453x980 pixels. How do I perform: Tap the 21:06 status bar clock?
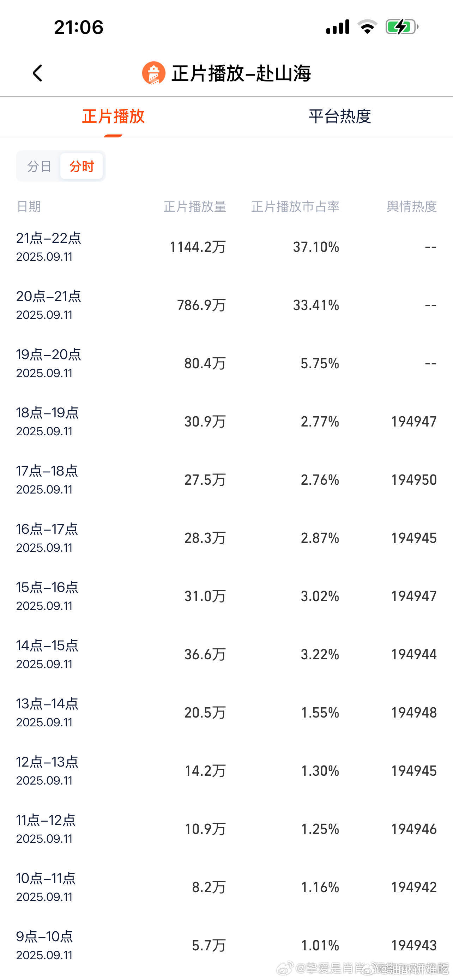coord(79,28)
